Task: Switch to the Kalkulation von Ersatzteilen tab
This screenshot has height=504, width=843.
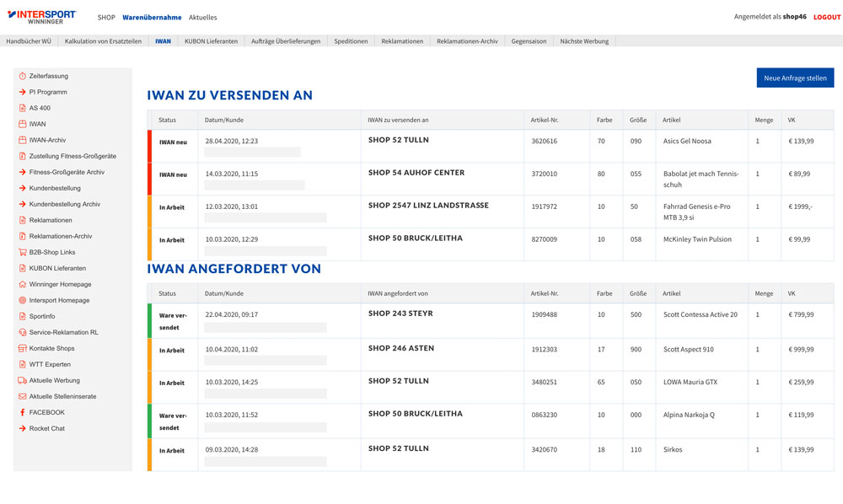Action: point(103,41)
